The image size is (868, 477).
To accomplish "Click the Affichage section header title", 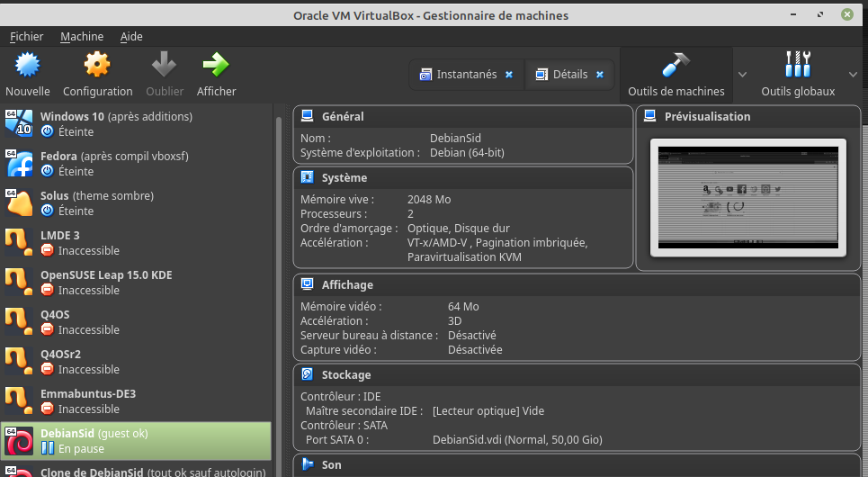I will click(347, 284).
